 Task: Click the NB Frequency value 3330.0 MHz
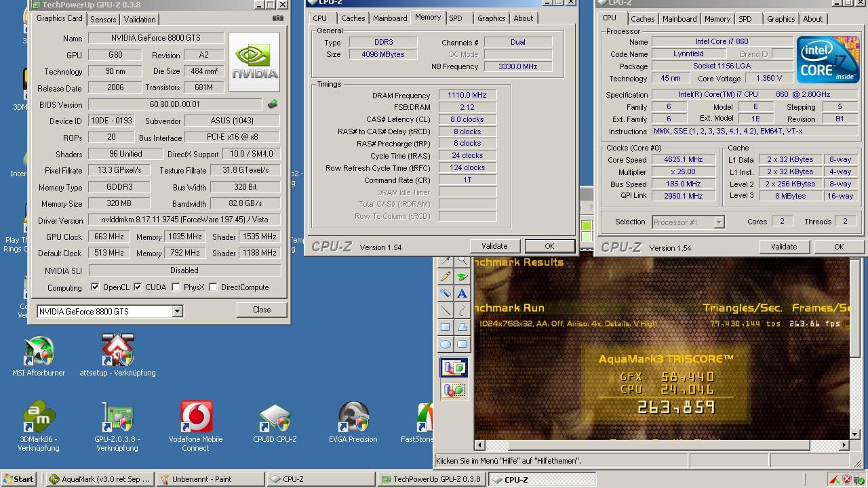tap(518, 66)
